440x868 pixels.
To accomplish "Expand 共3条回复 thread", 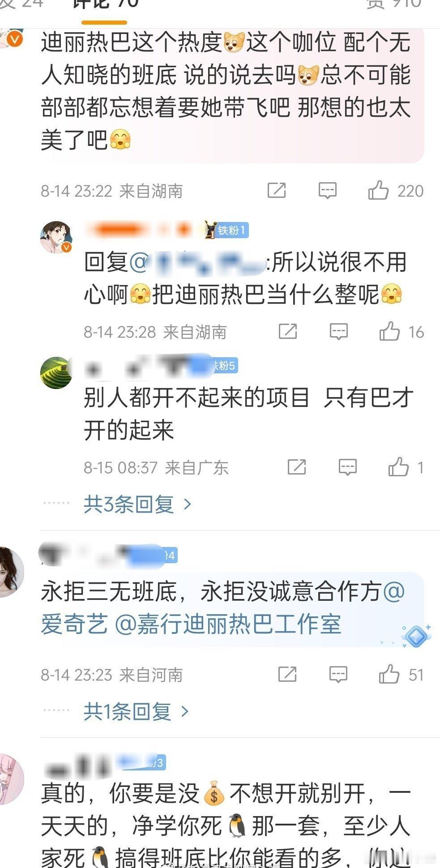I will pos(137,505).
